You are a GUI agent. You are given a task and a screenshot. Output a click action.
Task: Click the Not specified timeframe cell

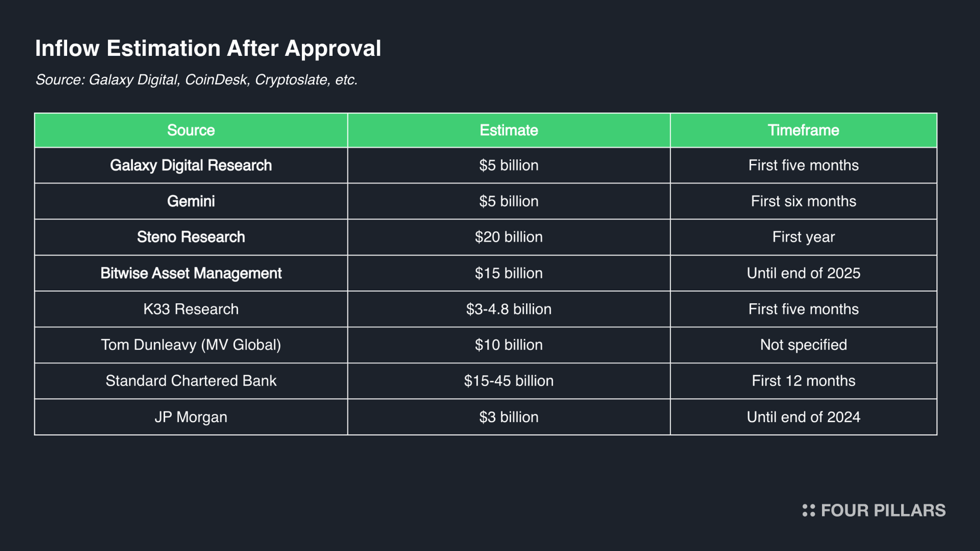pos(803,345)
